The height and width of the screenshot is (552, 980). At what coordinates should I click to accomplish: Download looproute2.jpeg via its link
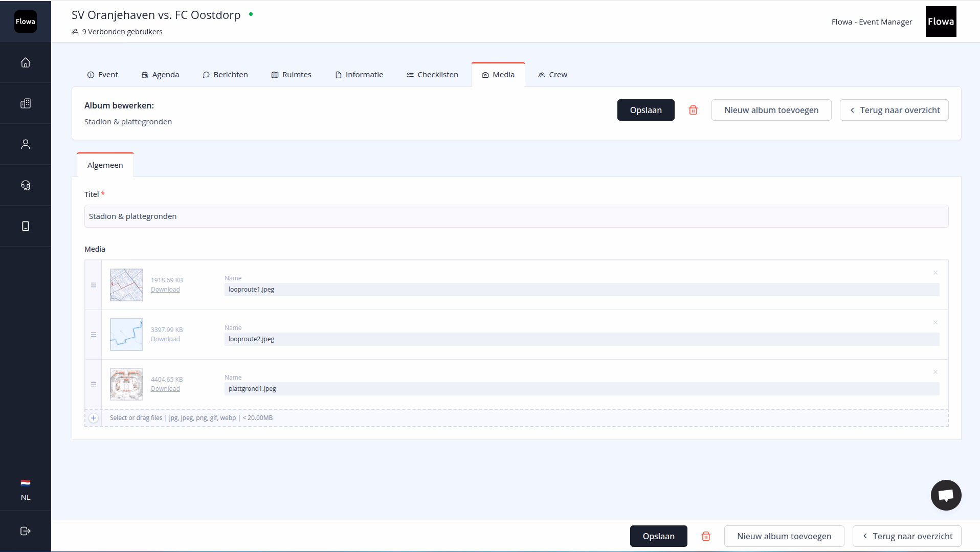[x=165, y=339]
